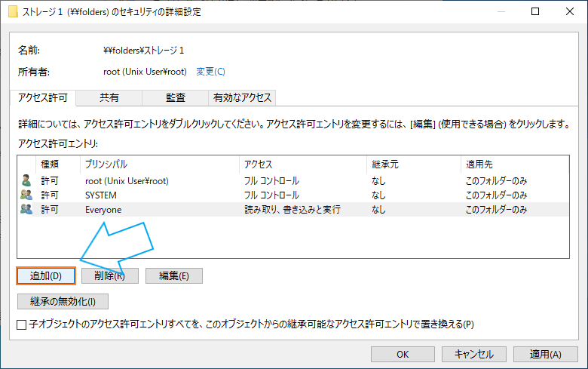
Task: Click the 編集(E) button
Action: [x=174, y=276]
